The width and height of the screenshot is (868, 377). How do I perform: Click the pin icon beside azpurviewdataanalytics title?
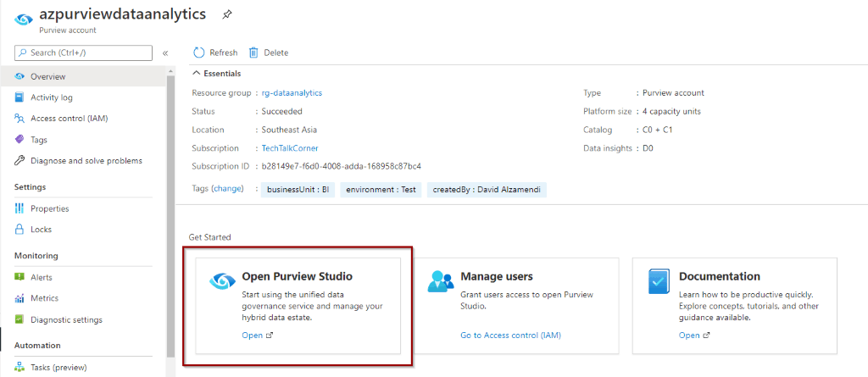click(226, 15)
